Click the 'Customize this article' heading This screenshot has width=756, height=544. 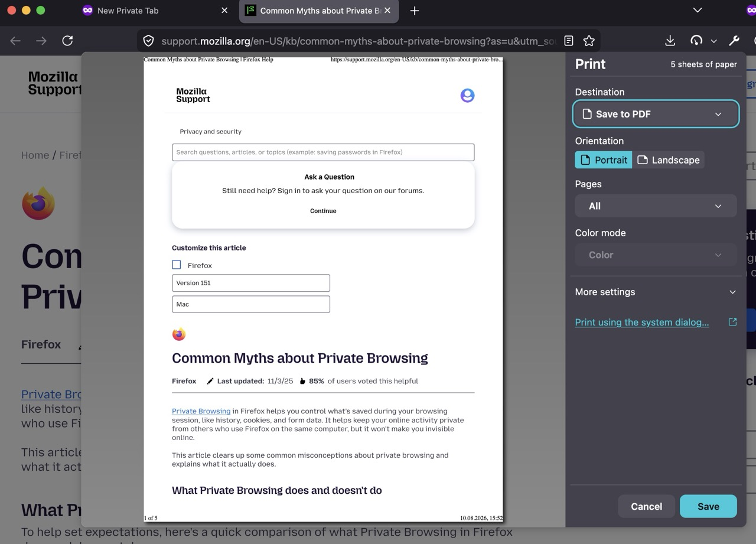(x=209, y=248)
